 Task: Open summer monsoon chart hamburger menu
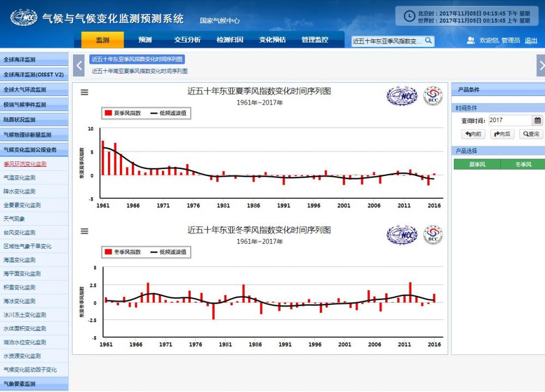tap(84, 92)
